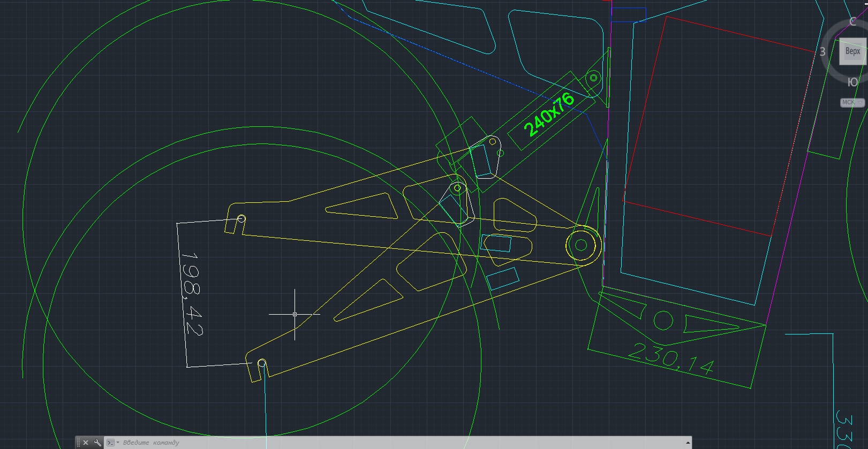The height and width of the screenshot is (449, 868).
Task: Select the 198,42 dimension text
Action: (191, 295)
